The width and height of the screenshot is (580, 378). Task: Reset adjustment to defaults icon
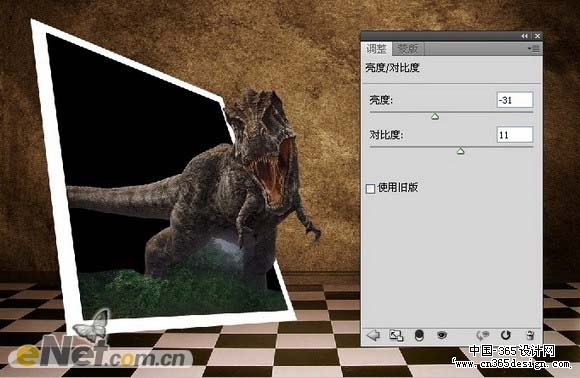[505, 335]
